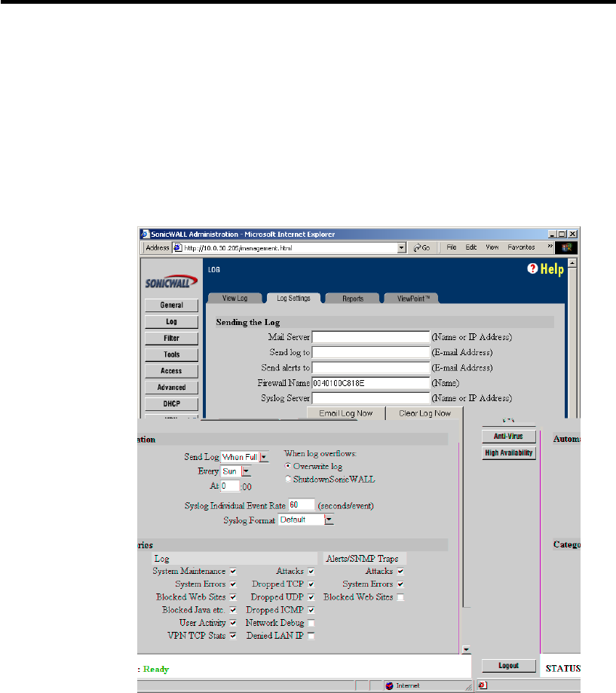The image size is (616, 693).
Task: Open the Tools section in sidebar
Action: click(171, 354)
